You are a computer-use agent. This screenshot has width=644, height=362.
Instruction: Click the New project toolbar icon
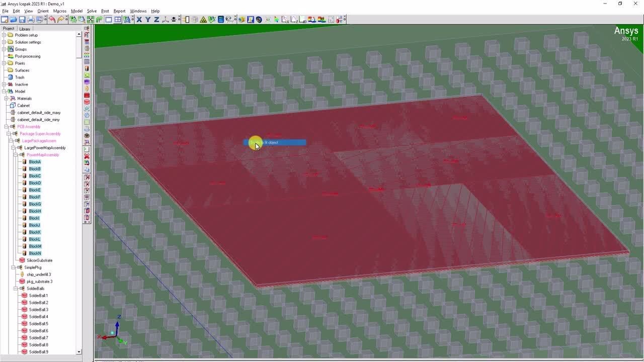(4, 20)
